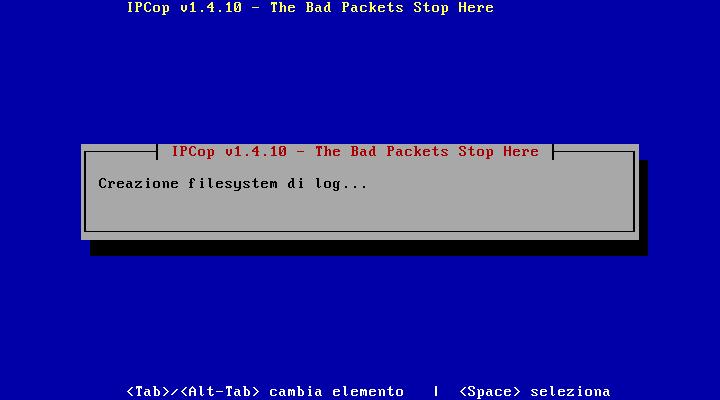
Task: Click the word 'Creazione' in the dialog
Action: [138, 184]
